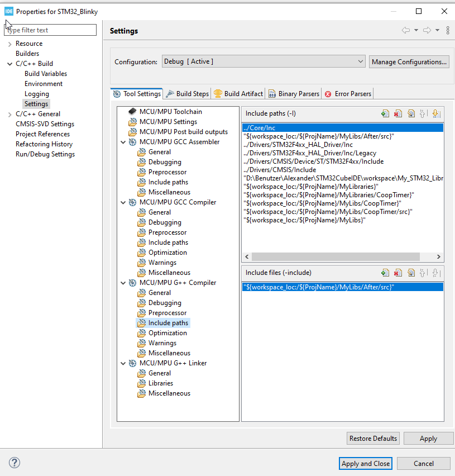Open Build Variables page
455x476 pixels.
[x=46, y=74]
